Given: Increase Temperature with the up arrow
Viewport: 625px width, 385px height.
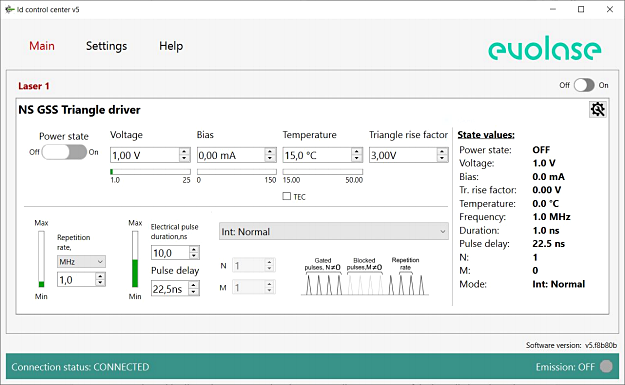Looking at the screenshot, I should 357,151.
